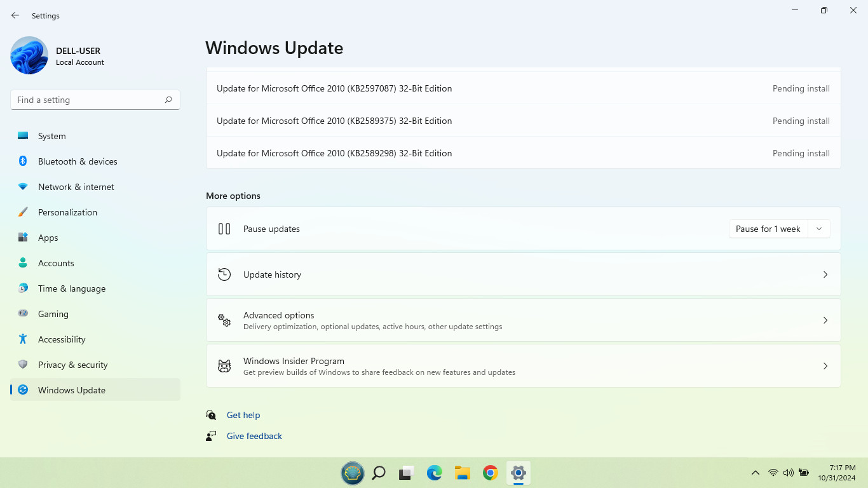Open the date and time clock
868x488 pixels.
[x=837, y=473]
